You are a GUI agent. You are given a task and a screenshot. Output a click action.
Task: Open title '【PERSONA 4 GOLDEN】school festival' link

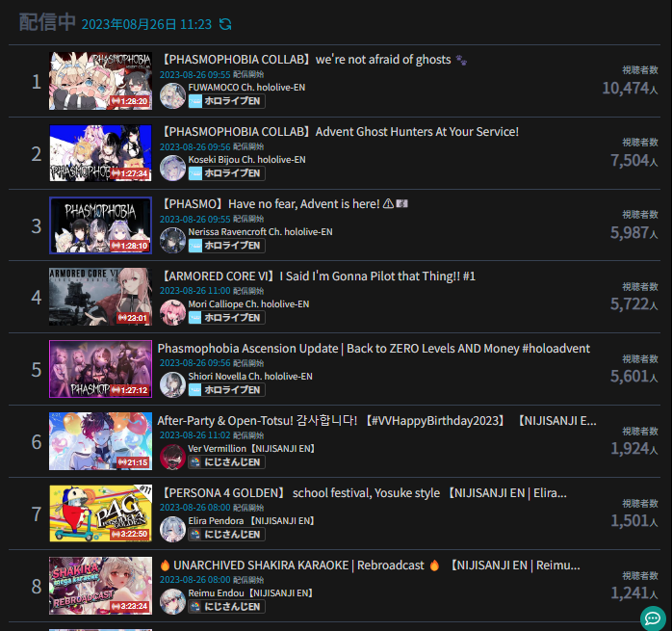(363, 493)
